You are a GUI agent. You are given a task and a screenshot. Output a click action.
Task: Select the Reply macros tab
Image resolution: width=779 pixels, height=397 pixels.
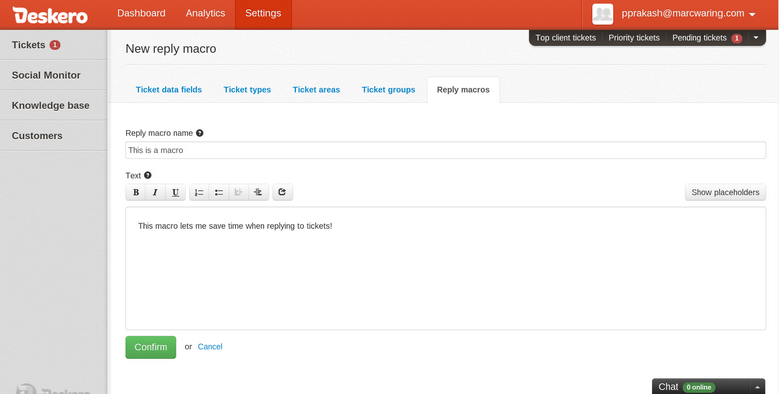[463, 90]
